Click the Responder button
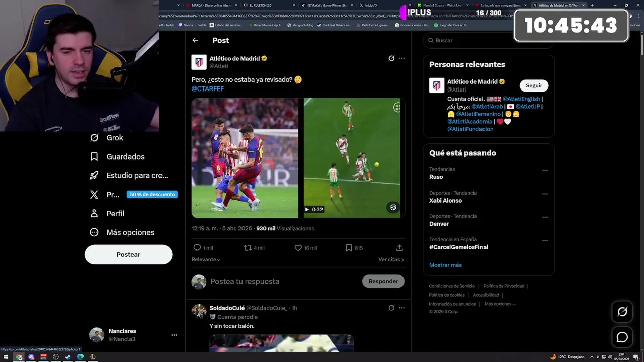Screen dimensions: 644x362 pyautogui.click(x=383, y=281)
